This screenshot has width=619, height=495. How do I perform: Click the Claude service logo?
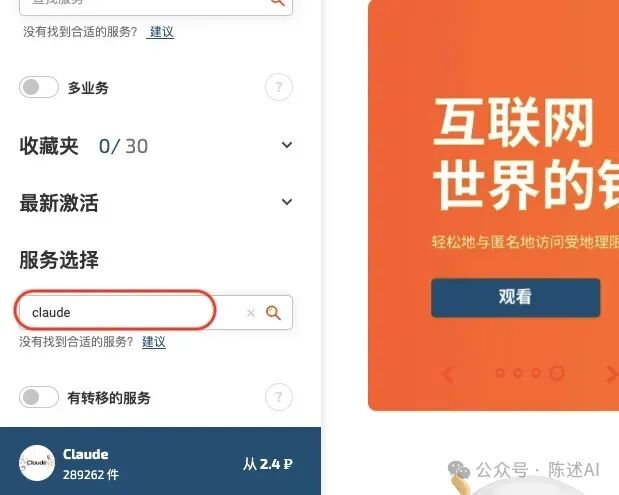tap(37, 463)
